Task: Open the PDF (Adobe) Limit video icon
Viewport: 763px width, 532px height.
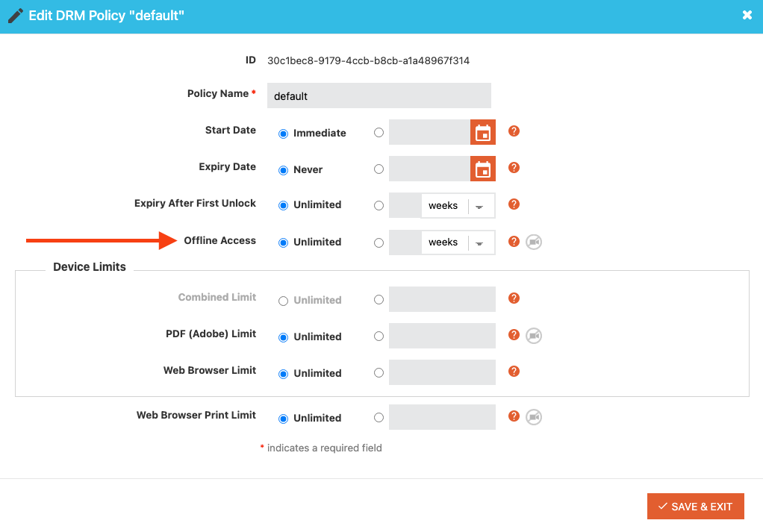Action: 534,336
